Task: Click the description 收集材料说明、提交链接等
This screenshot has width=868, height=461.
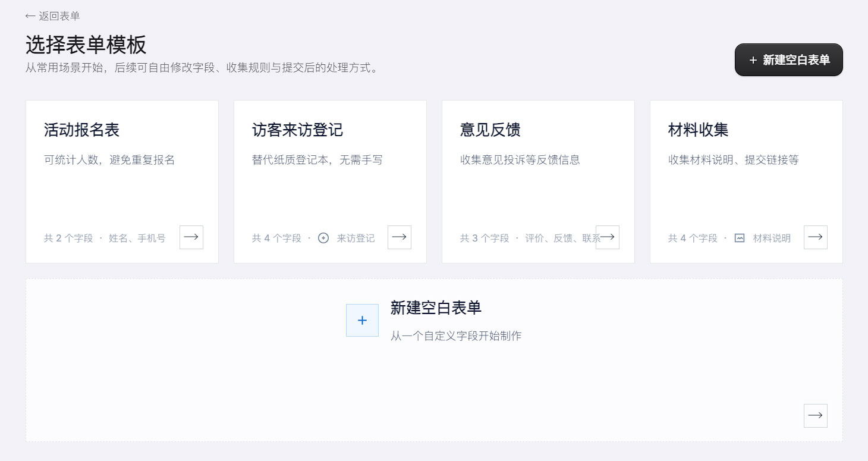Action: tap(734, 160)
